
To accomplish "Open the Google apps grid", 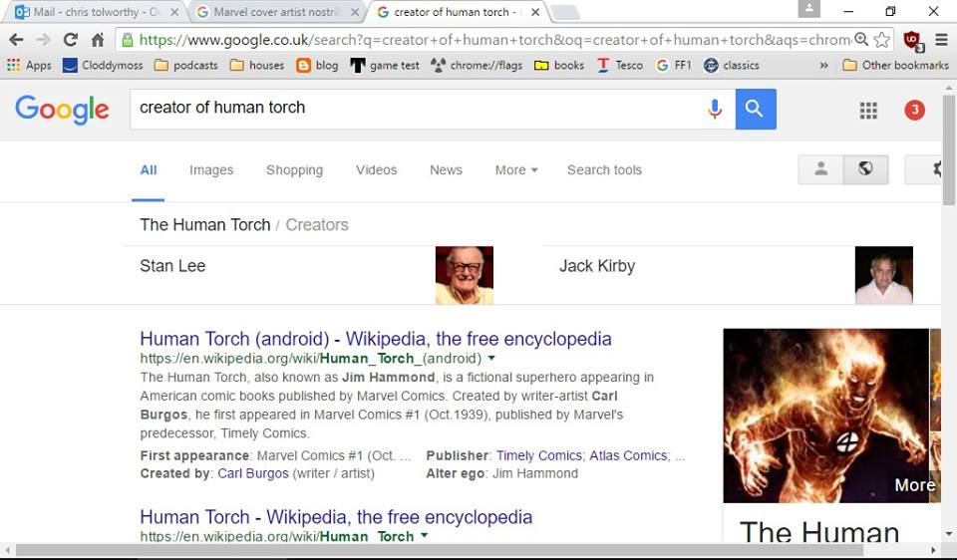I will [x=868, y=111].
